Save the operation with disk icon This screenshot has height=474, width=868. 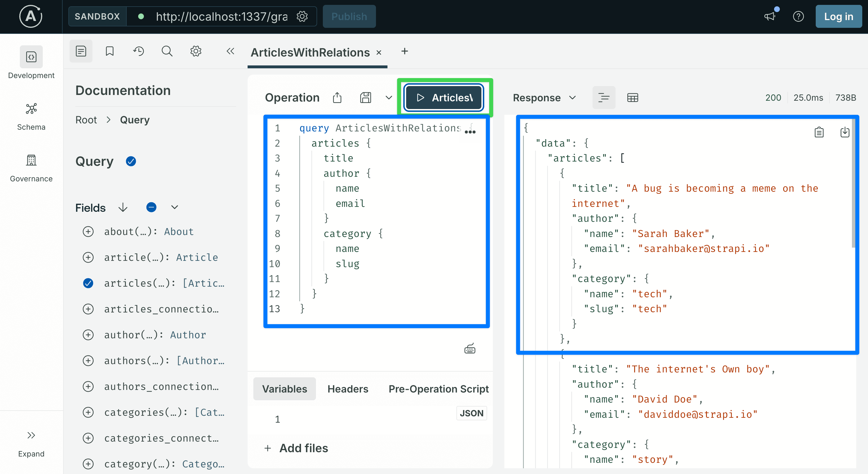tap(366, 98)
